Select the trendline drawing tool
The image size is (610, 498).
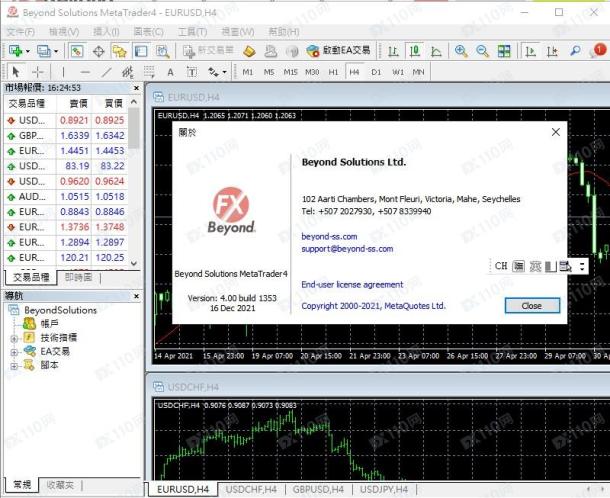[106, 72]
